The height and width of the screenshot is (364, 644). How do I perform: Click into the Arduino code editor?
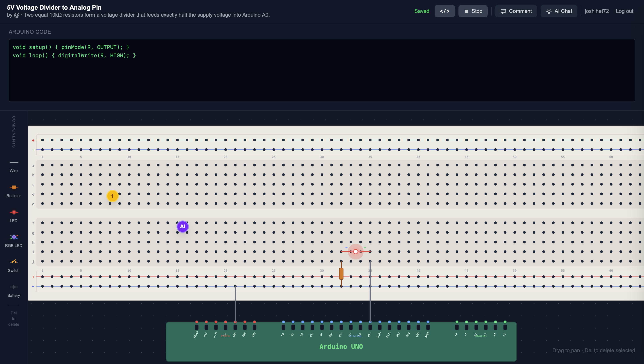tap(322, 70)
